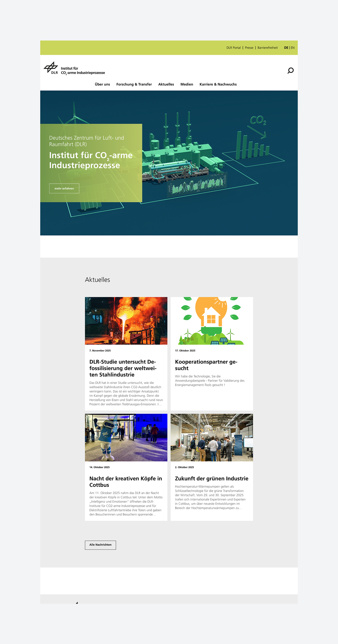Expand the Medien menu
This screenshot has height=644, width=338.
pyautogui.click(x=187, y=84)
